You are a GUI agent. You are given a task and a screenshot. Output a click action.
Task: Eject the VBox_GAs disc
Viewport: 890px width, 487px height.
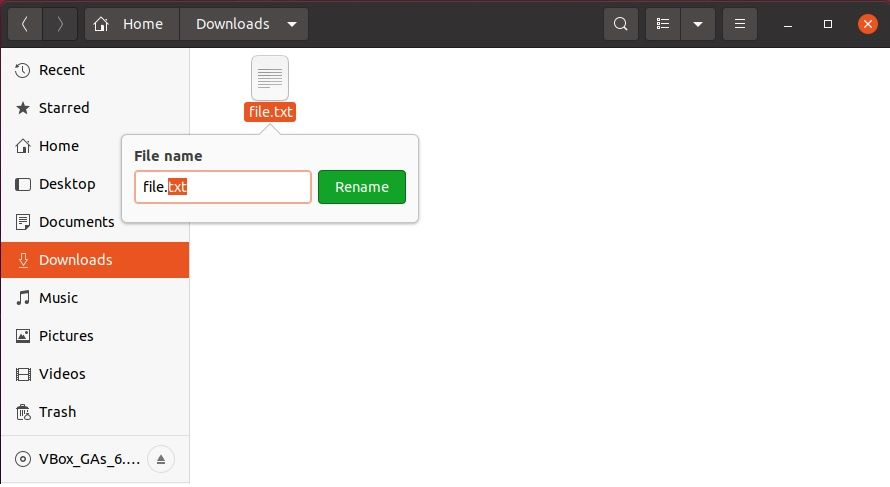point(161,459)
